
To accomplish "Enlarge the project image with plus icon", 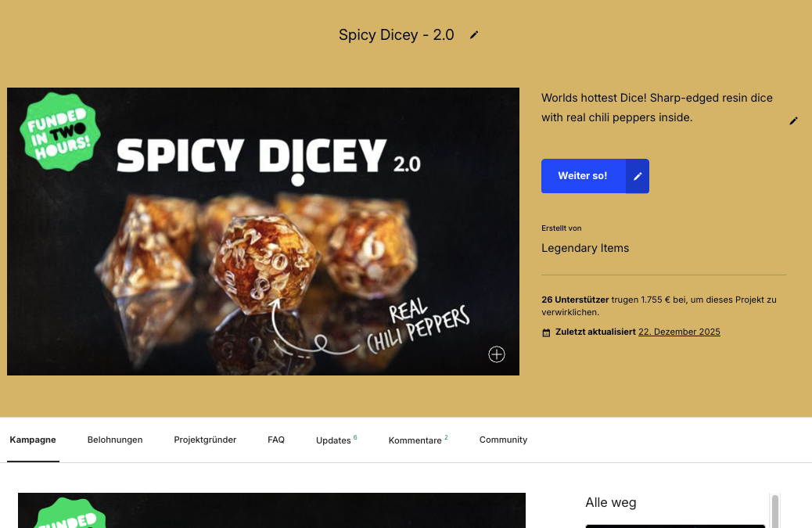I will tap(497, 354).
